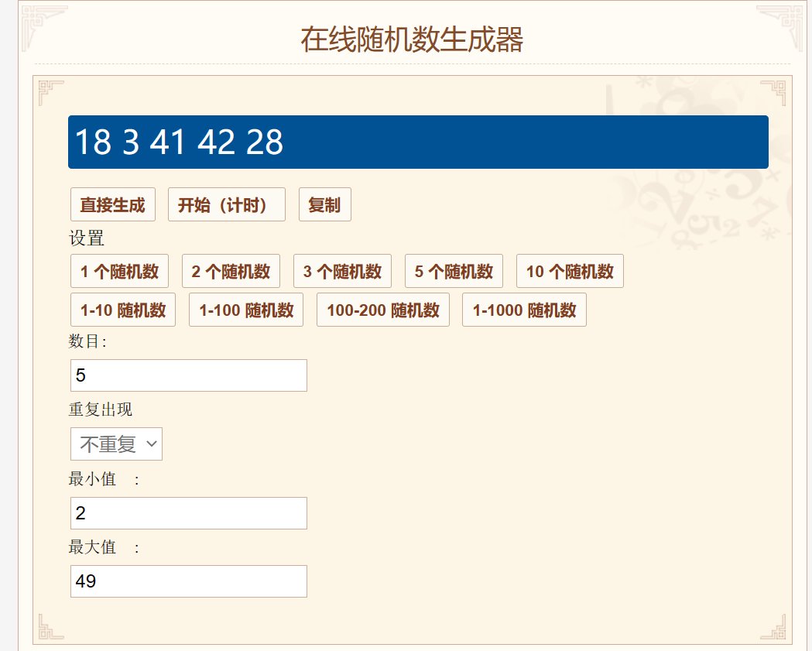Select the 3 个随机数 preset

342,271
